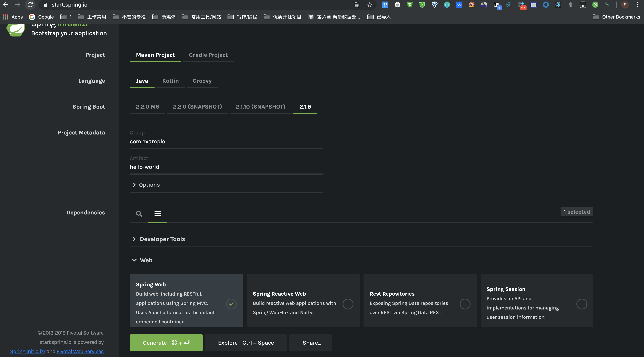Deselect the Spring Web dependency checkmark
The height and width of the screenshot is (357, 644).
coord(231,304)
